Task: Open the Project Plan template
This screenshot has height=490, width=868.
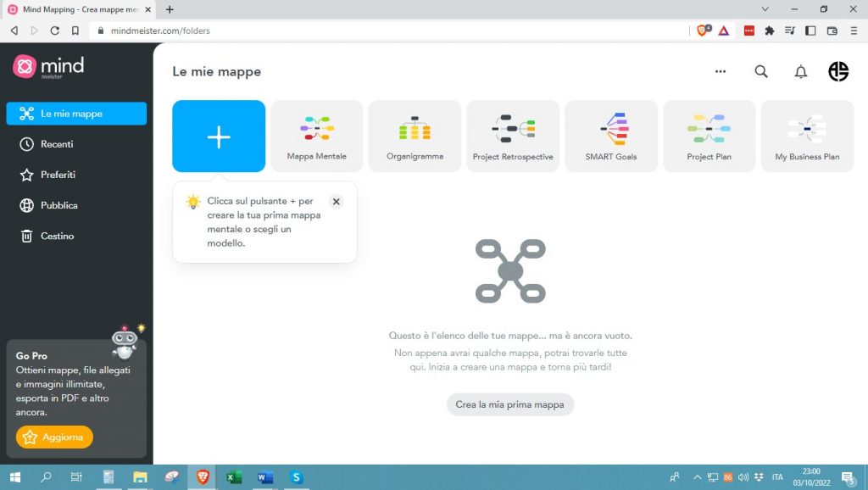Action: [709, 136]
